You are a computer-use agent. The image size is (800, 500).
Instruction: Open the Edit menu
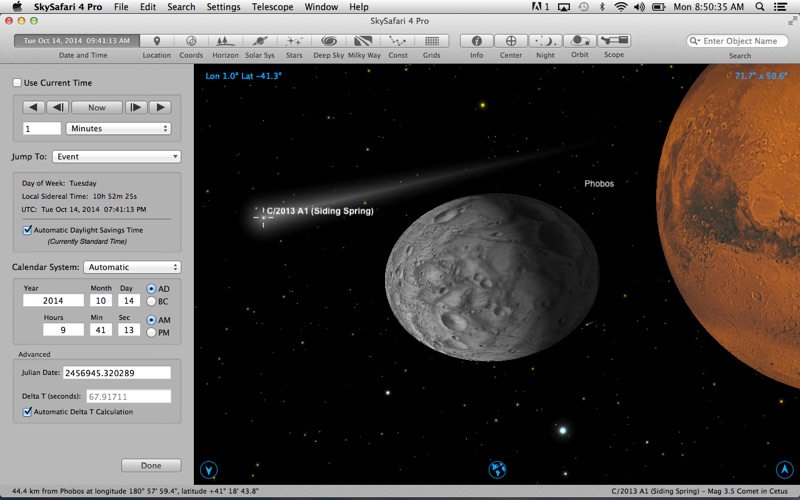point(148,7)
